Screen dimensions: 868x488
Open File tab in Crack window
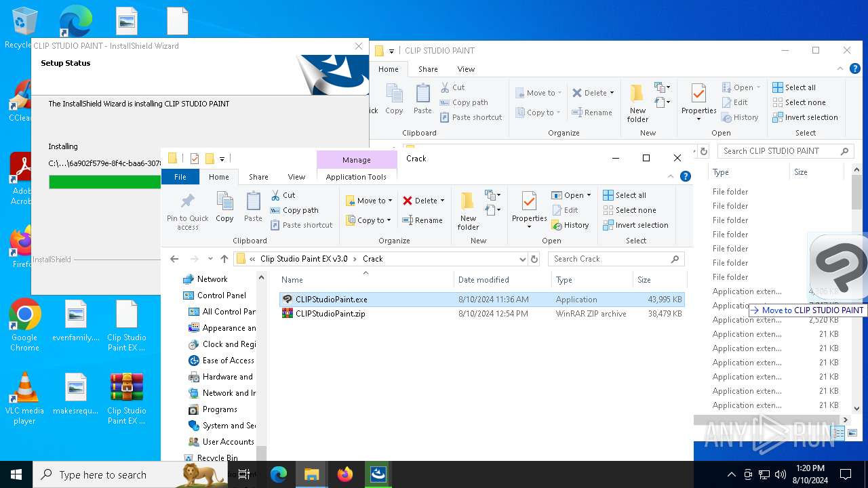pos(180,177)
